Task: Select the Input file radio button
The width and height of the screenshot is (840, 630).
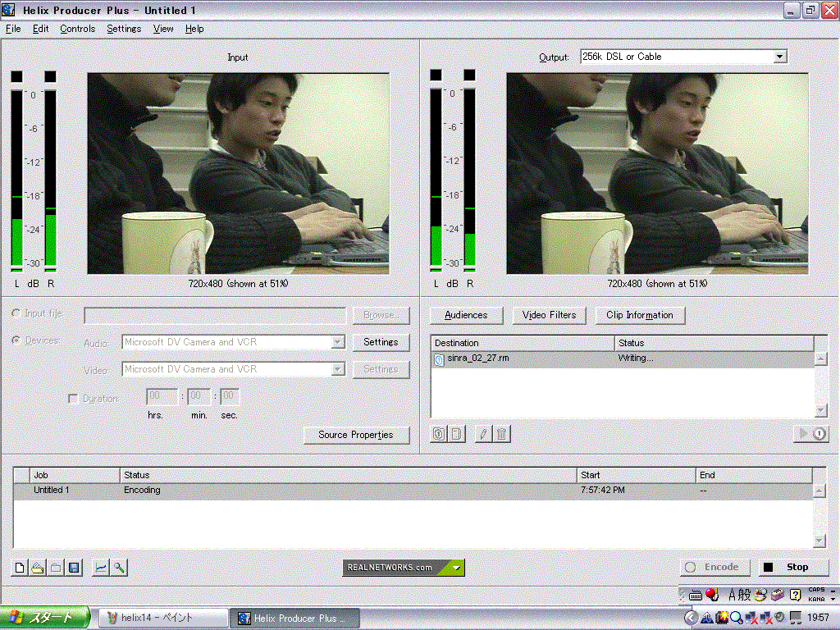Action: 16,313
